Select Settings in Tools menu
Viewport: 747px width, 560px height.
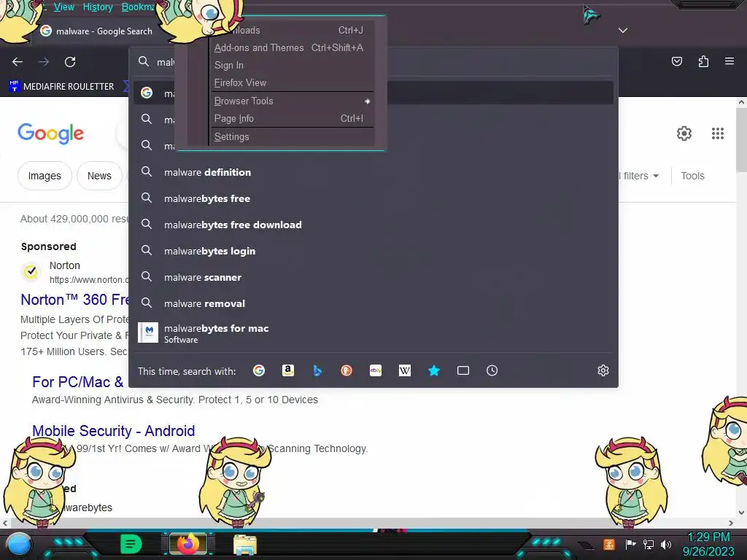click(x=292, y=136)
